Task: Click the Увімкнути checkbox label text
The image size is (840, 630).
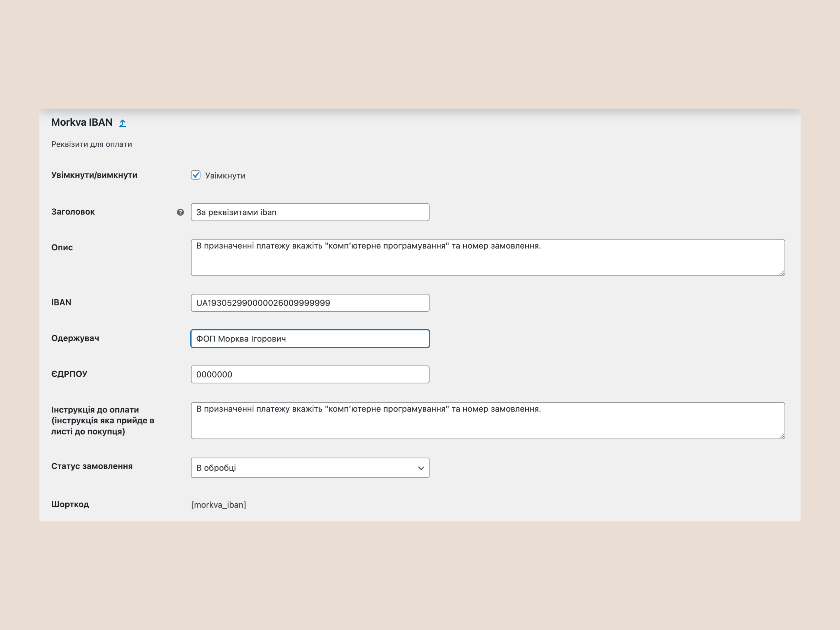Action: click(225, 176)
